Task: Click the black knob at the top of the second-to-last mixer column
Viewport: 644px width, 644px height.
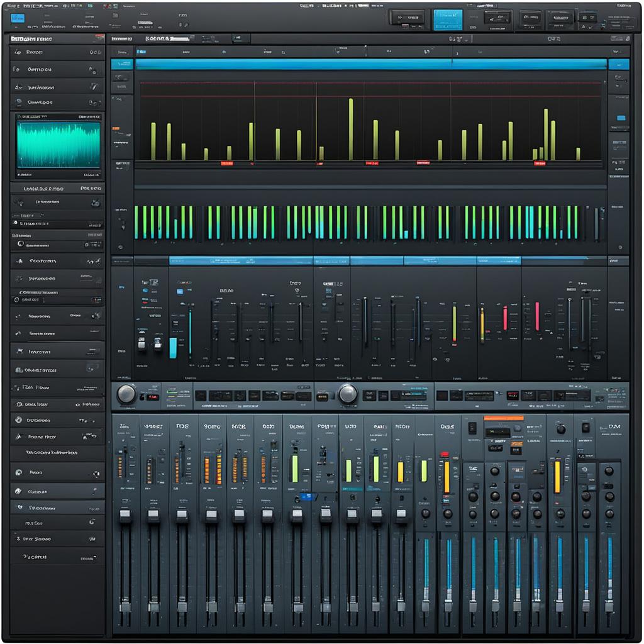Action: [x=586, y=428]
